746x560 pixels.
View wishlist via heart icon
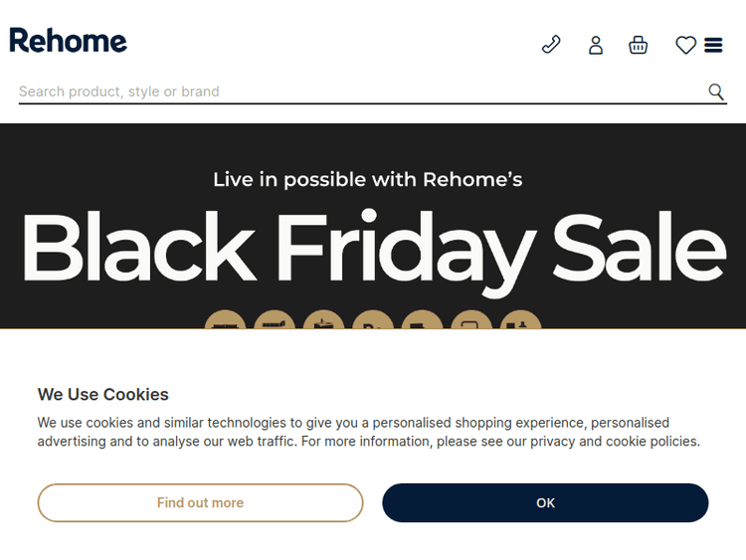click(x=685, y=45)
